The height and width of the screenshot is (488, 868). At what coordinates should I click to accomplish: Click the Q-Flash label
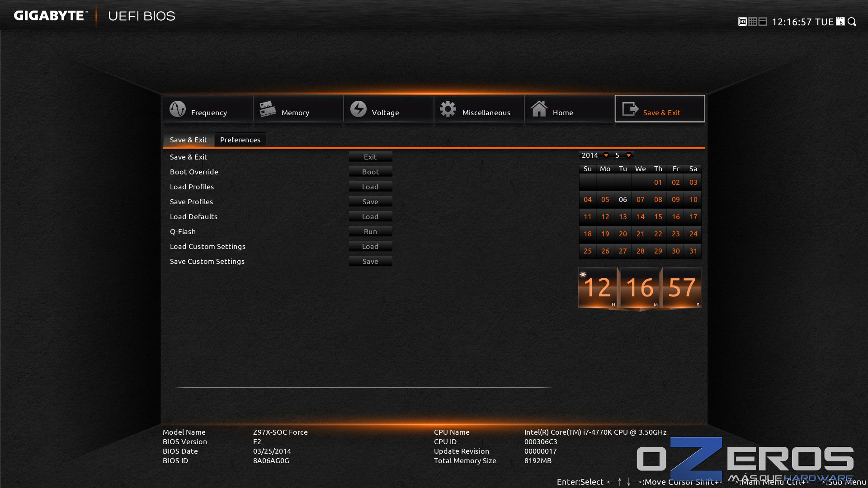pos(183,231)
